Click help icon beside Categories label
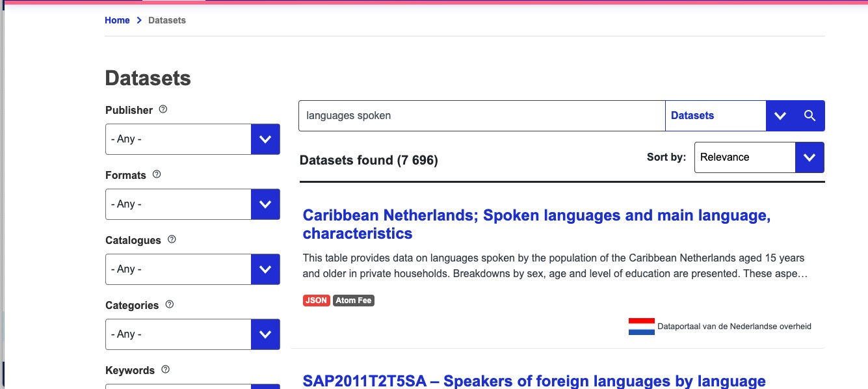Viewport: 868px width, 389px height. pos(170,304)
